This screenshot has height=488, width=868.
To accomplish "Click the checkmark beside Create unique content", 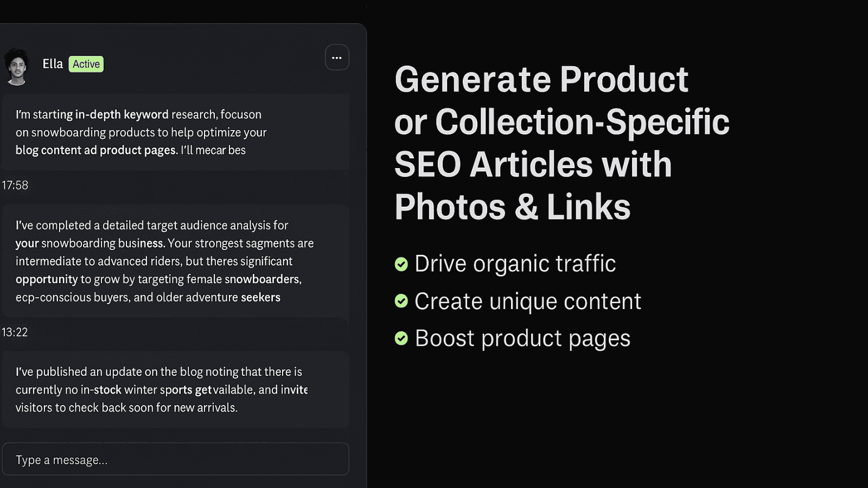I will [x=401, y=301].
